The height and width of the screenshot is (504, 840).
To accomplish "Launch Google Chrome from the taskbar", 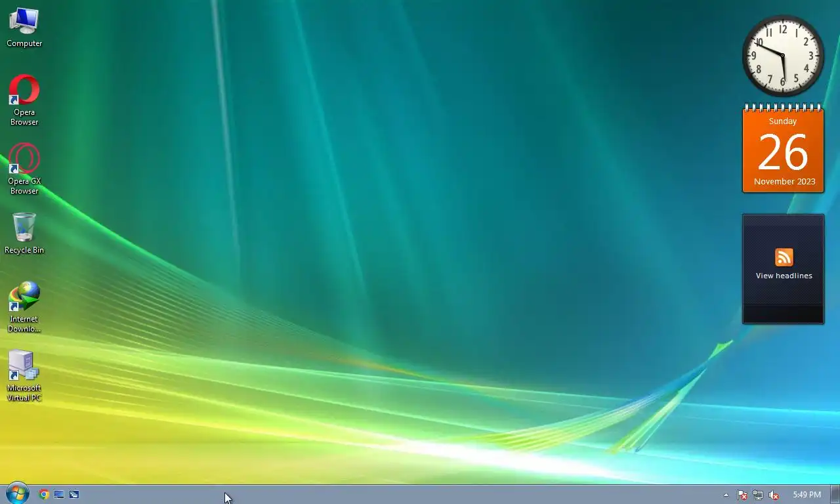I will pyautogui.click(x=44, y=495).
